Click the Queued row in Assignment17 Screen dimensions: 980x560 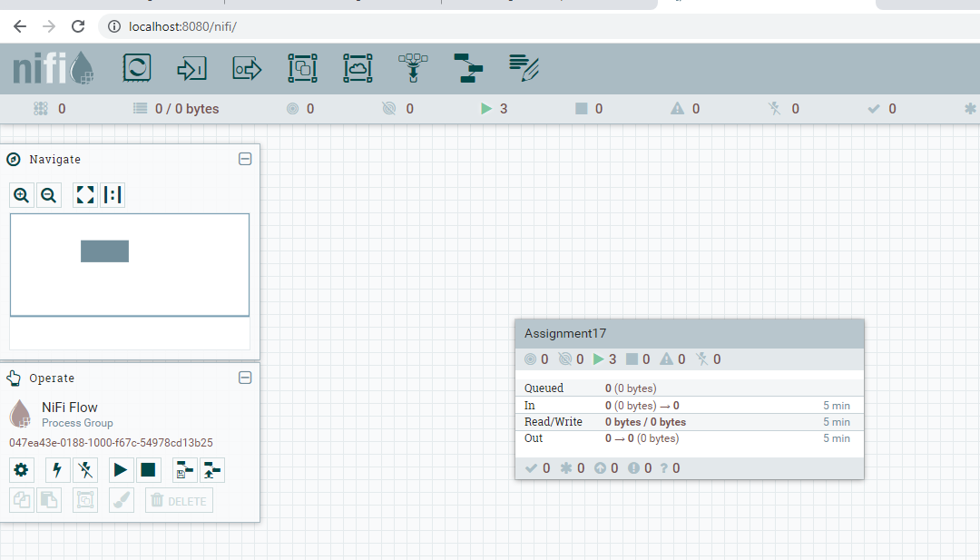click(x=690, y=388)
